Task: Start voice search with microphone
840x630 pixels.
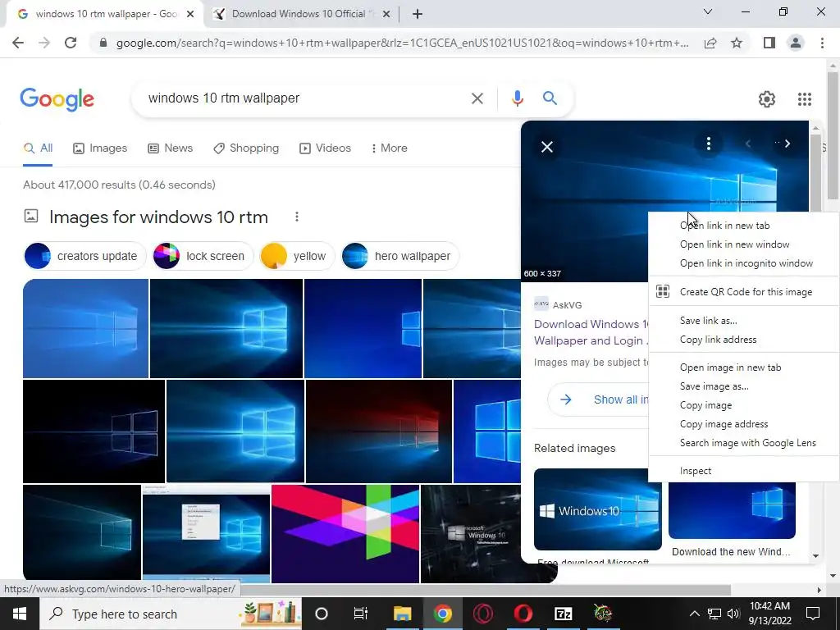Action: coord(517,98)
